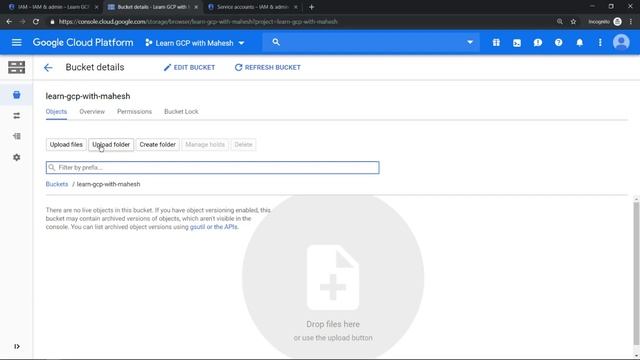
Task: Open the notifications bell
Action: 579,42
